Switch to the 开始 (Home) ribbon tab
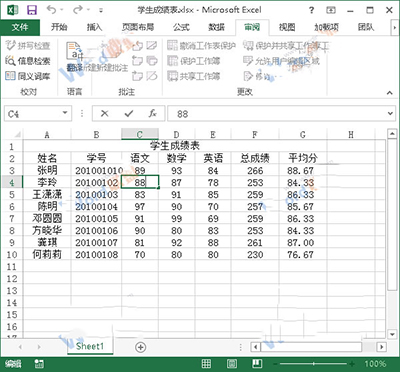Image resolution: width=400 pixels, height=372 pixels. [59, 27]
